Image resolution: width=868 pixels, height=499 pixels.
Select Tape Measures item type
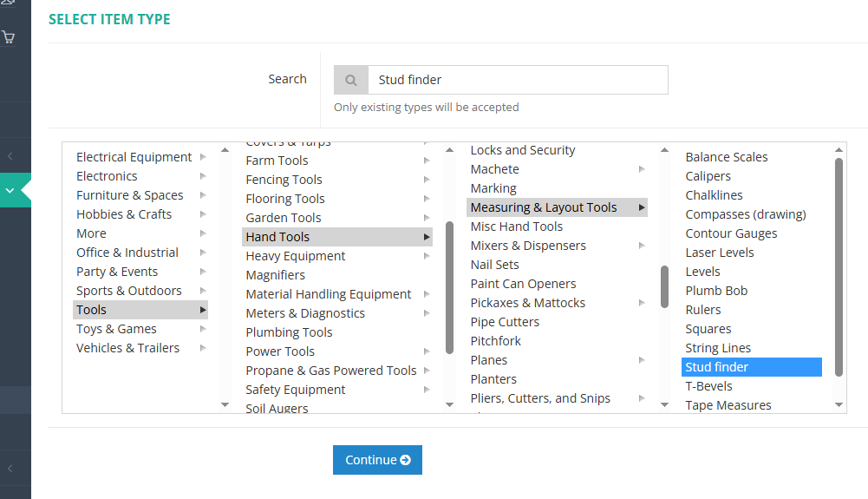point(728,405)
